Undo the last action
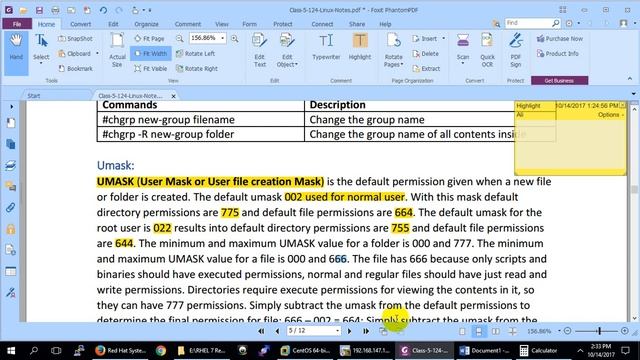The image size is (640, 360). 103,10
